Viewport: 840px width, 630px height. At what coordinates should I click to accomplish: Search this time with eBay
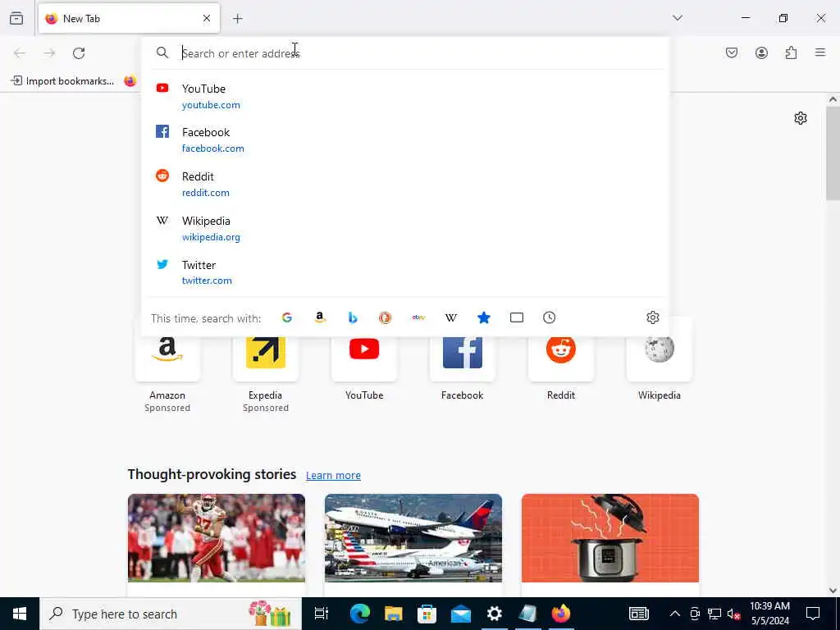(x=418, y=317)
